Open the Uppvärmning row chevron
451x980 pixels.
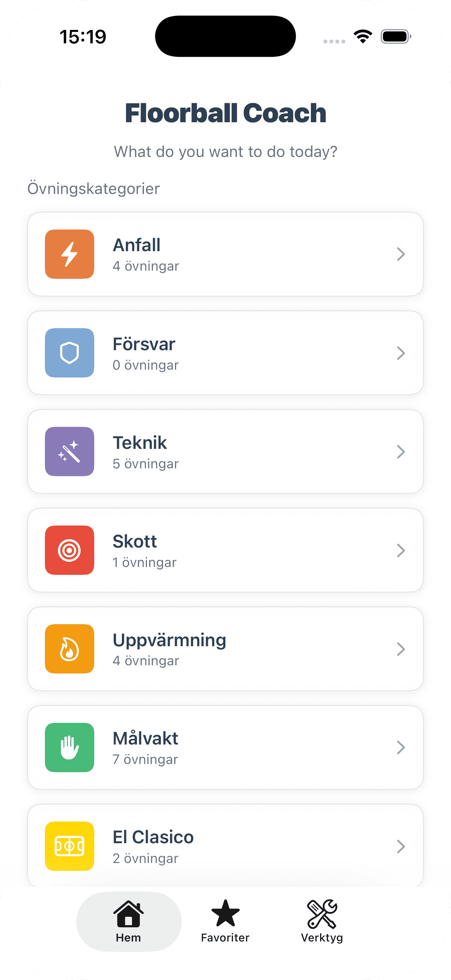coord(401,649)
